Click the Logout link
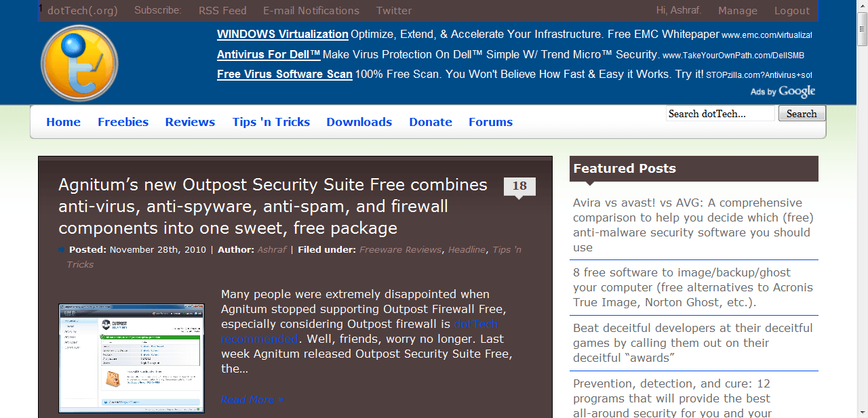Viewport: 868px width, 418px height. pyautogui.click(x=792, y=10)
